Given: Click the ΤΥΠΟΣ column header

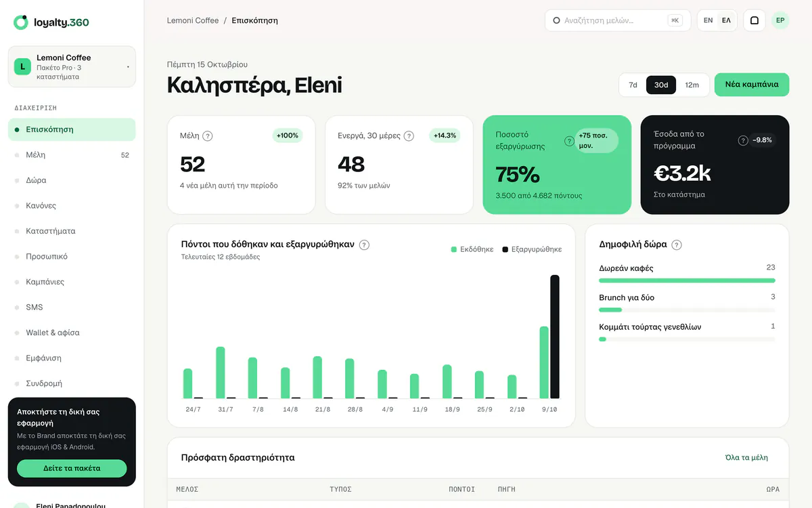Looking at the screenshot, I should click(340, 489).
